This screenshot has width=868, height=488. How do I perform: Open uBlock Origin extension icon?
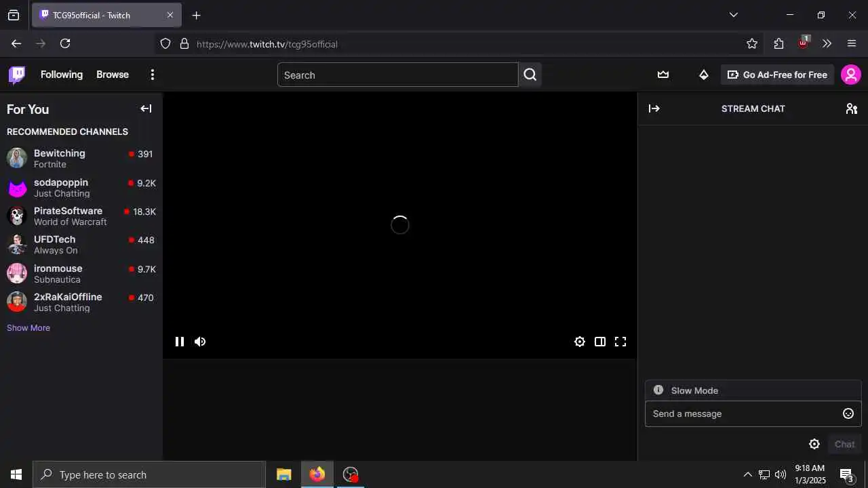tap(804, 42)
